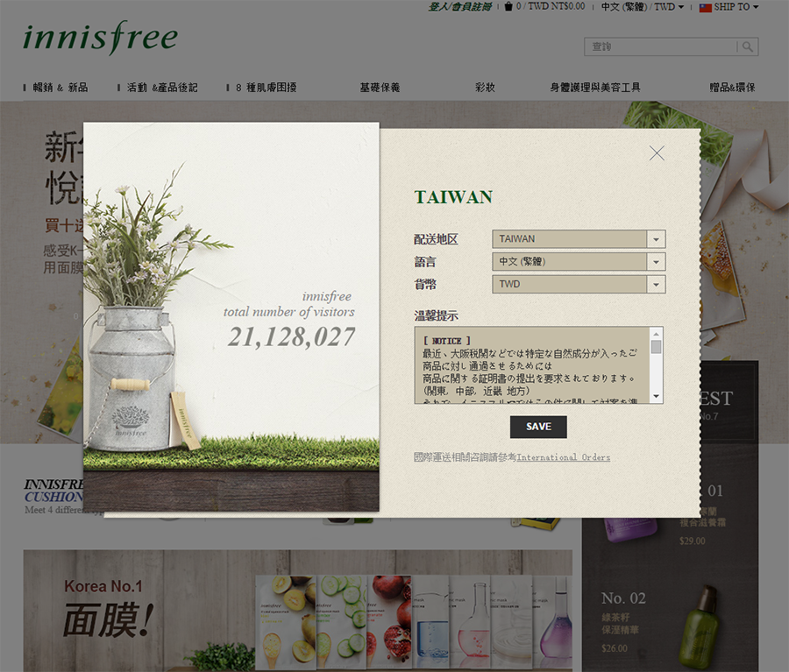The width and height of the screenshot is (789, 672).
Task: Open the 身體護理與美容工具 menu
Action: click(595, 88)
